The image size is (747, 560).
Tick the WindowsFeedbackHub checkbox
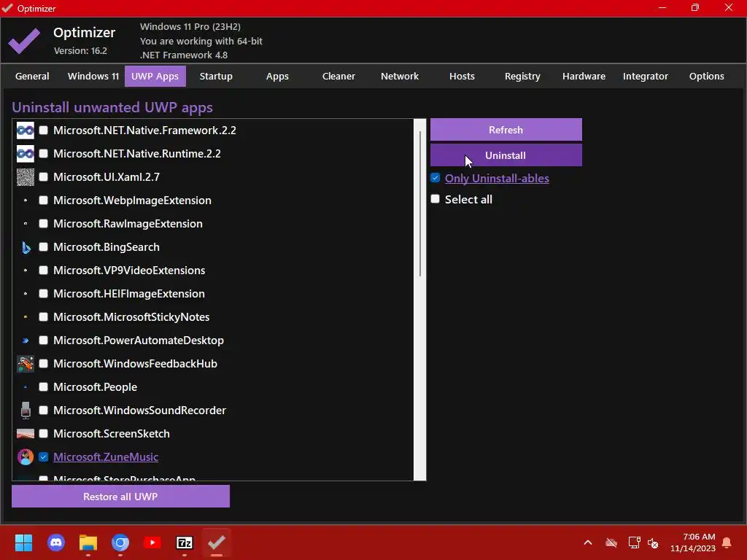click(x=43, y=364)
